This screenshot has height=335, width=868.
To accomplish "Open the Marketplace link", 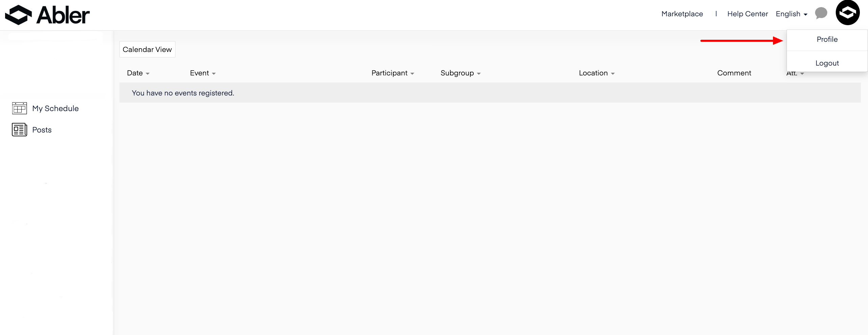I will point(682,14).
